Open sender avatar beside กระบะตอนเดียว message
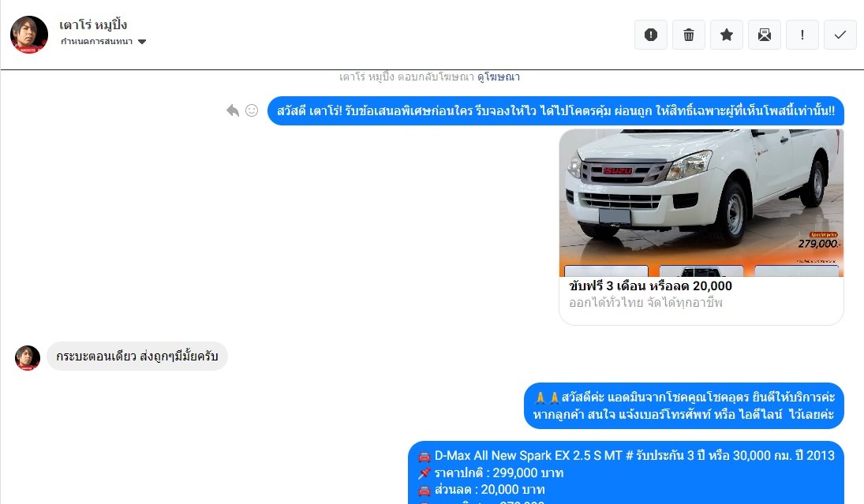864x504 pixels. pyautogui.click(x=28, y=358)
